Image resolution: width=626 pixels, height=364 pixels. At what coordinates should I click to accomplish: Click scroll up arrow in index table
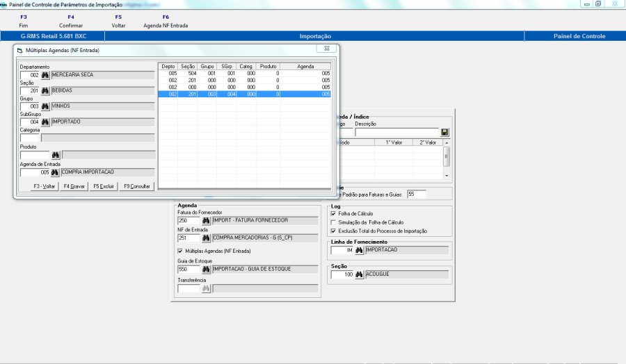coord(447,142)
